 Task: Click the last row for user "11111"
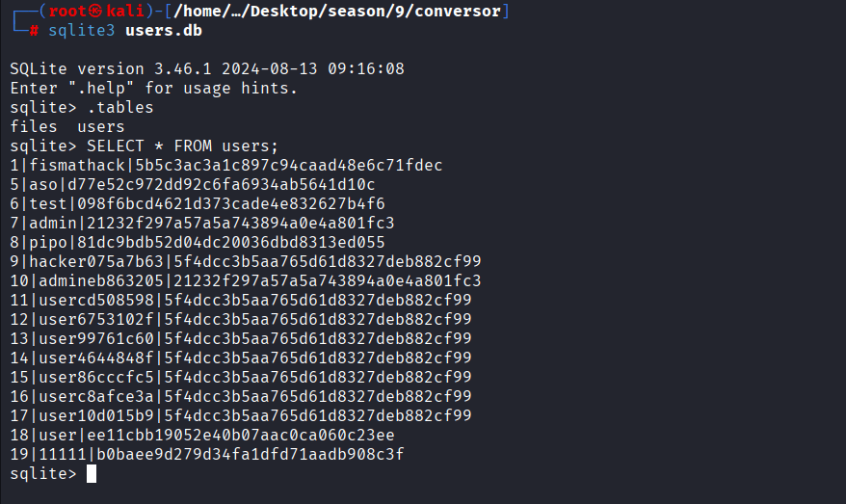[x=207, y=454]
